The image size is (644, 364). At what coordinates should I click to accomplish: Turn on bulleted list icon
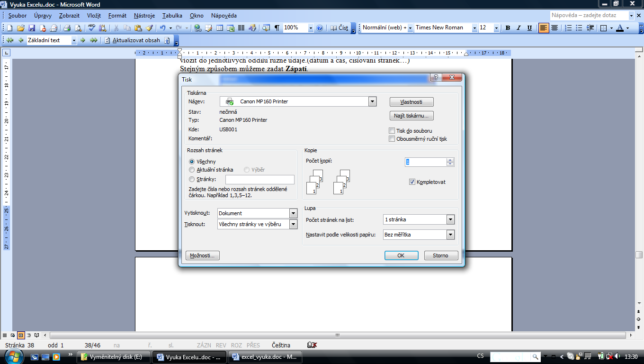click(579, 28)
